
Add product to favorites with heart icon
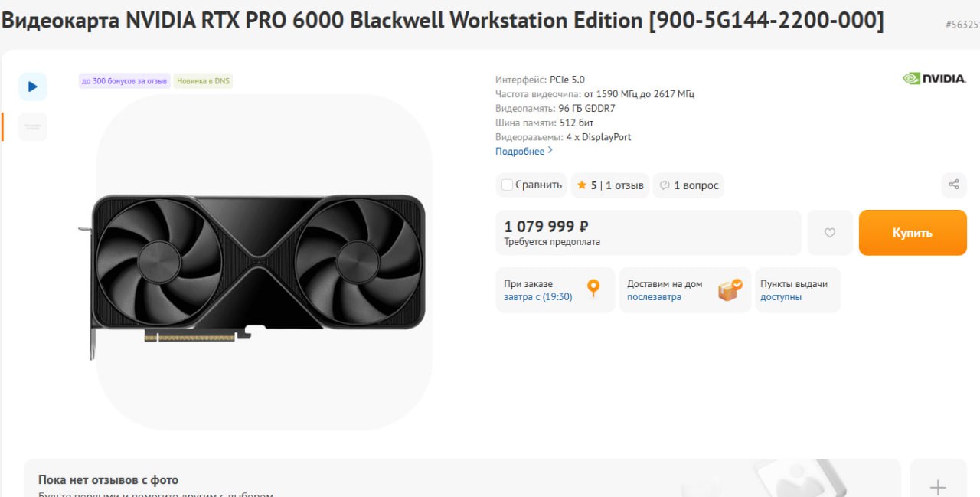(x=830, y=233)
